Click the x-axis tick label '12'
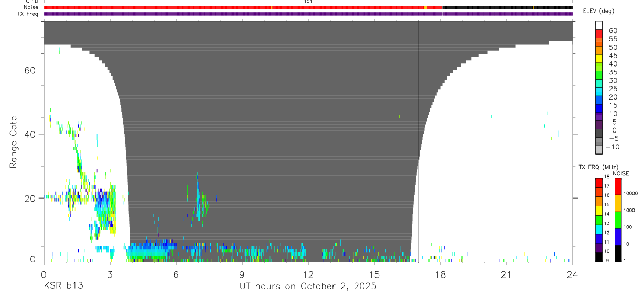Screen dimensions: 644x297 click(308, 275)
